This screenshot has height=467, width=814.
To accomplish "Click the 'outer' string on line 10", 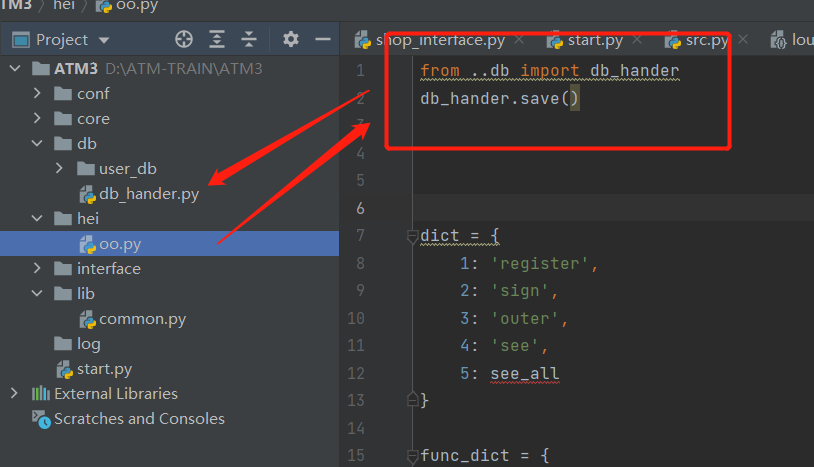I will click(524, 319).
